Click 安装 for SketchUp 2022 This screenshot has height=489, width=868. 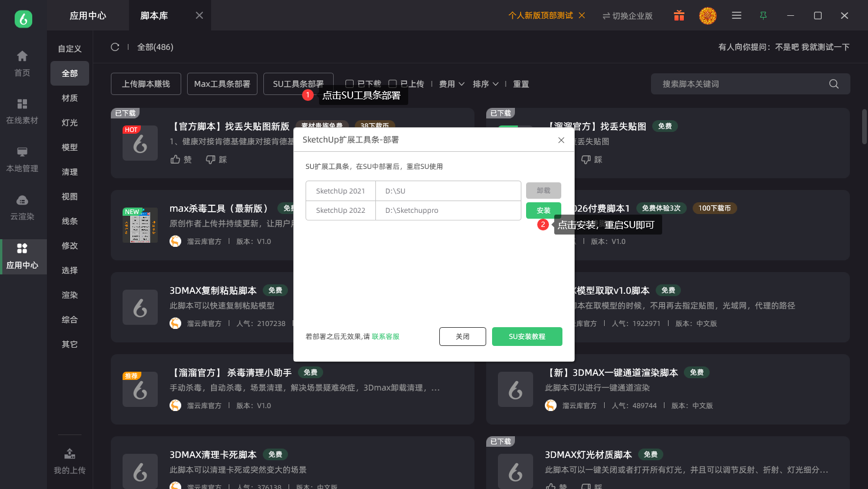coord(544,210)
